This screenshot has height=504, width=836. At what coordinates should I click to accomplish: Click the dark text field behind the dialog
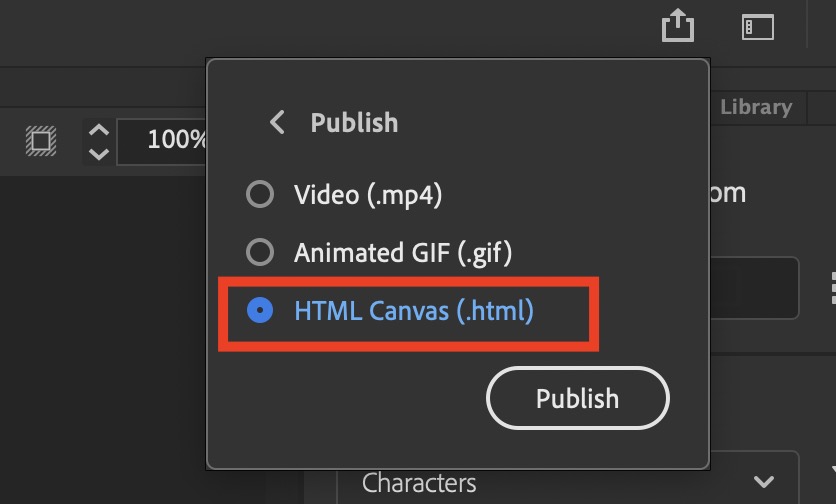[754, 288]
